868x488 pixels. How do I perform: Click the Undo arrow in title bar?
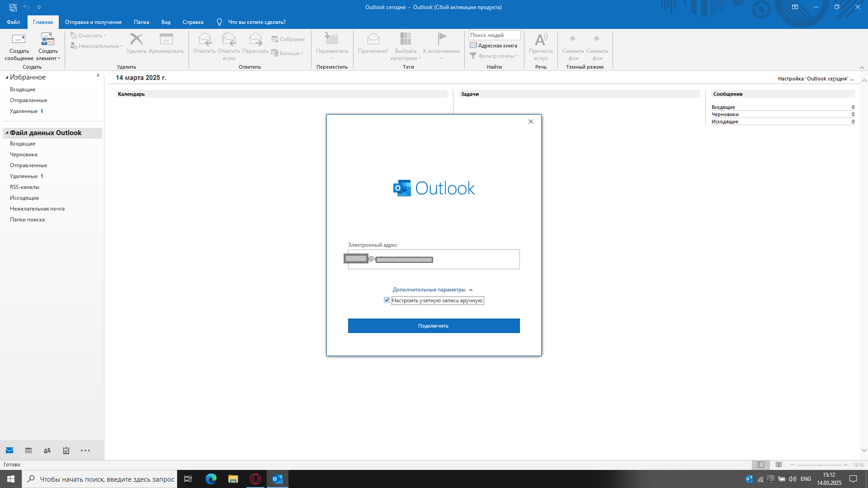point(26,7)
